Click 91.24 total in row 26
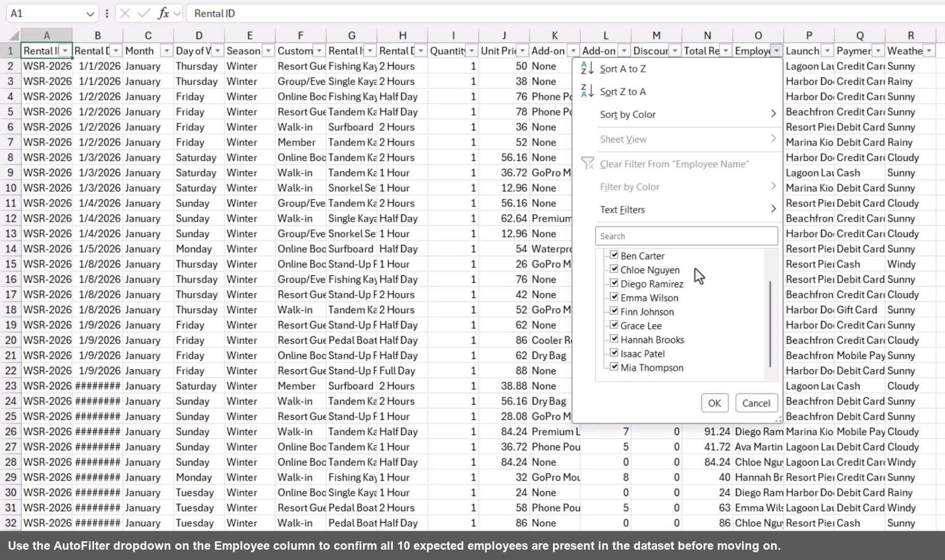This screenshot has width=945, height=560. 707,431
